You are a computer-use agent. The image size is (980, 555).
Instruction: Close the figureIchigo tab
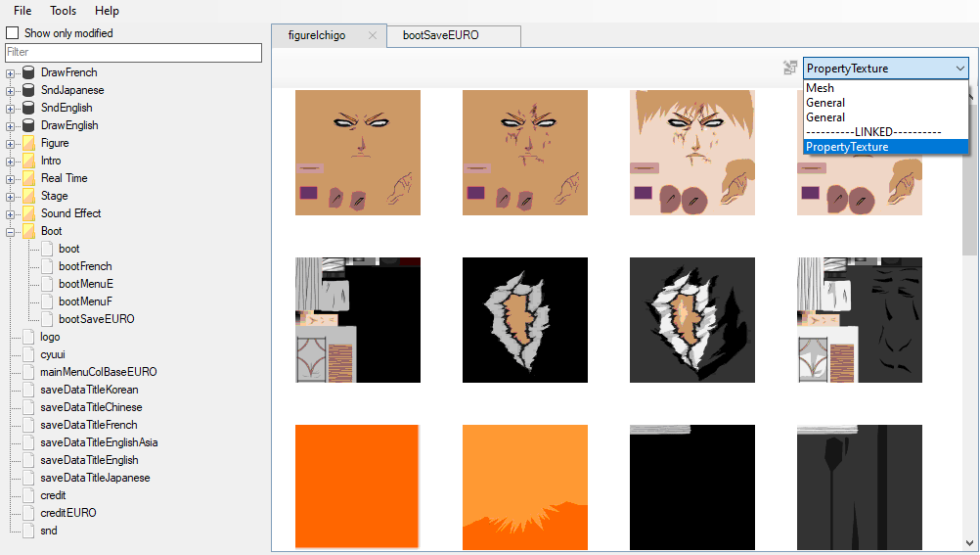click(373, 35)
